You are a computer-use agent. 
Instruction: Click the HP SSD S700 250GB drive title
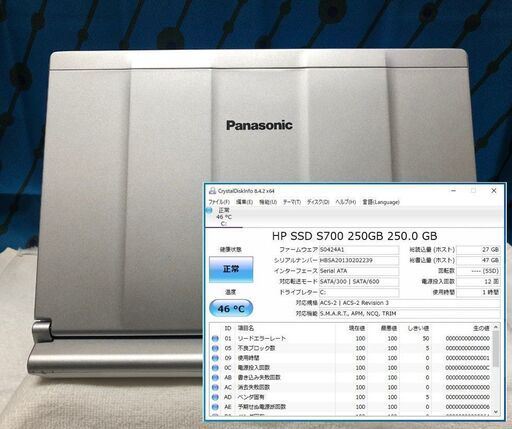[x=355, y=236]
